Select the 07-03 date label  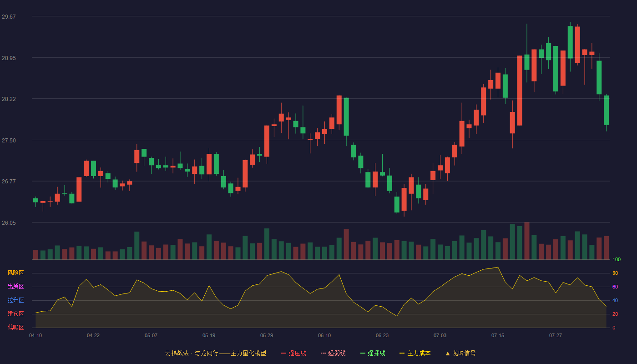click(440, 335)
